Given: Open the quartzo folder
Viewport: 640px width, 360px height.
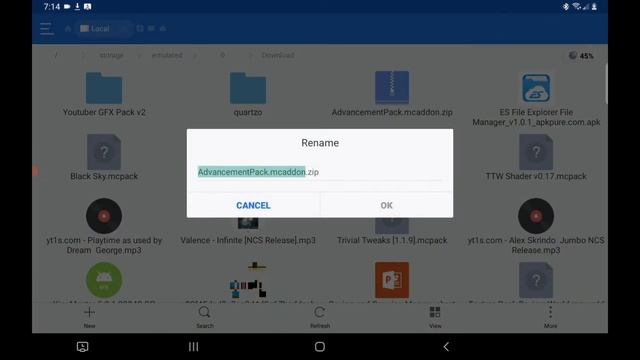Looking at the screenshot, I should (248, 88).
